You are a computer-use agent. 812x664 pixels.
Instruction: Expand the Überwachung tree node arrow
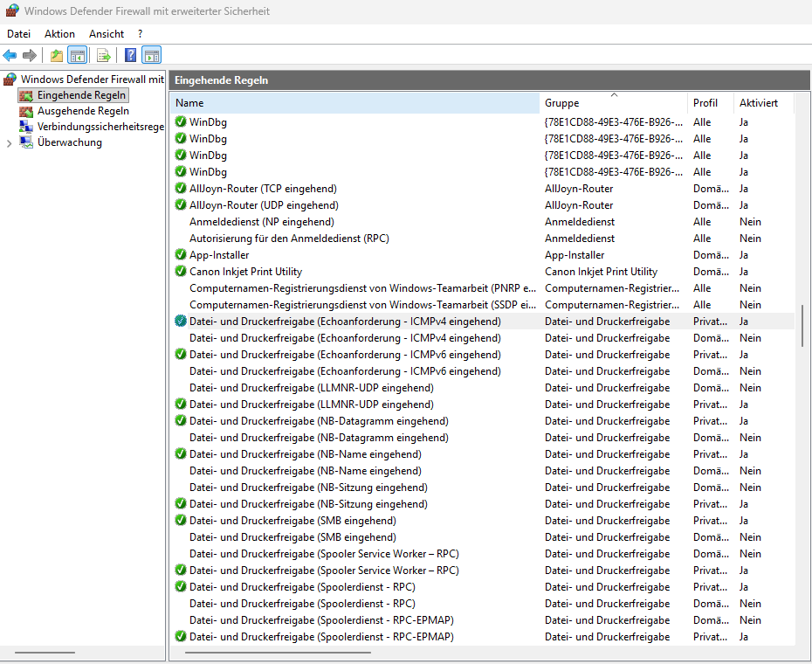pos(9,143)
